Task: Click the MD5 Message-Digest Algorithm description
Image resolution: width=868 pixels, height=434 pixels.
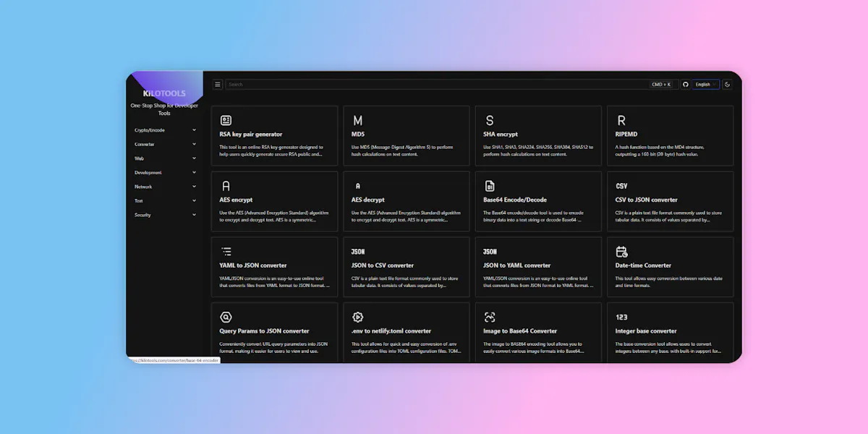Action: 402,150
